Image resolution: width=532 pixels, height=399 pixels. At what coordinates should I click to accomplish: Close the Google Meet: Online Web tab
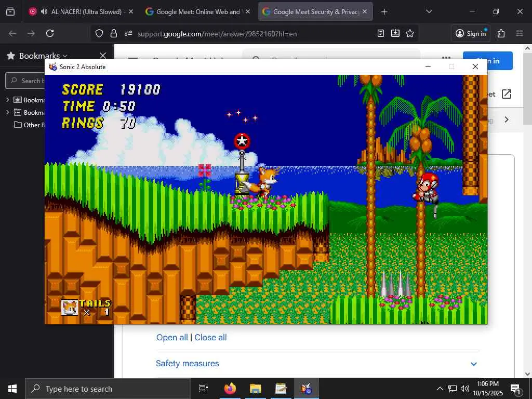pos(248,12)
